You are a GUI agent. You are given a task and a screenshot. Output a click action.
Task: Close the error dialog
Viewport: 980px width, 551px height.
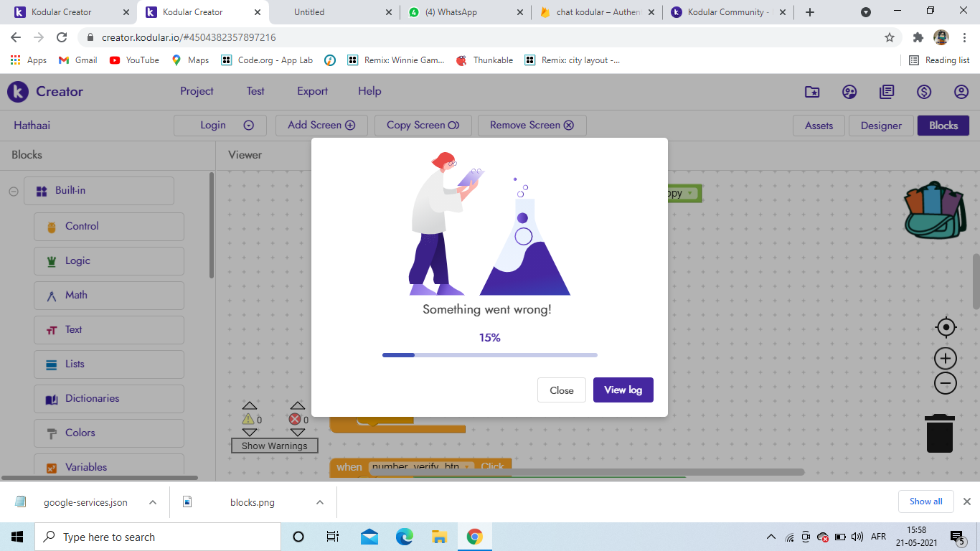coord(561,390)
